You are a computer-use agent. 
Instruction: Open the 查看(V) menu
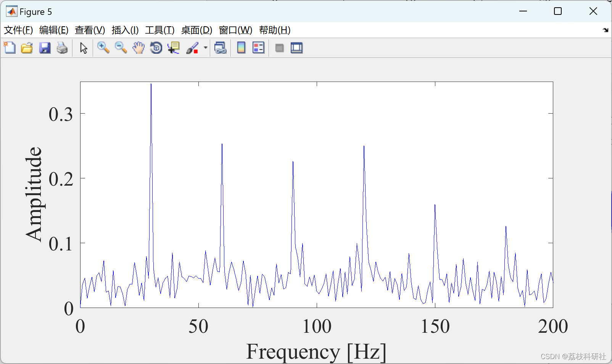click(90, 30)
